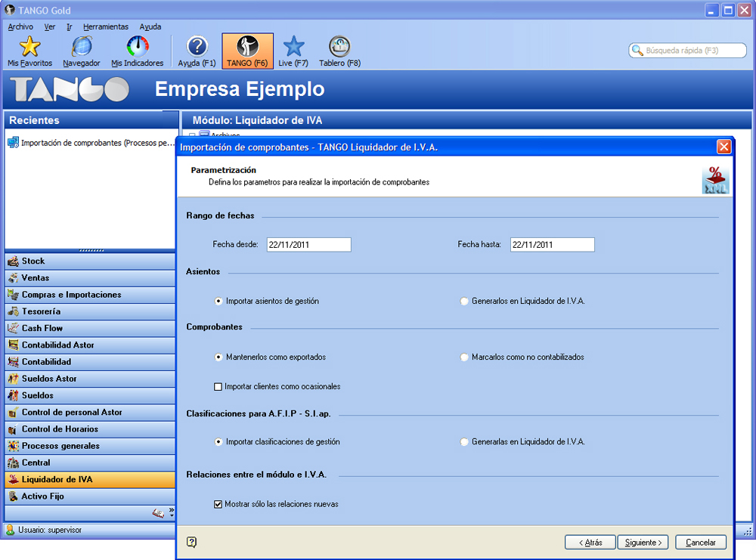Open the Navegador globe icon

(82, 47)
